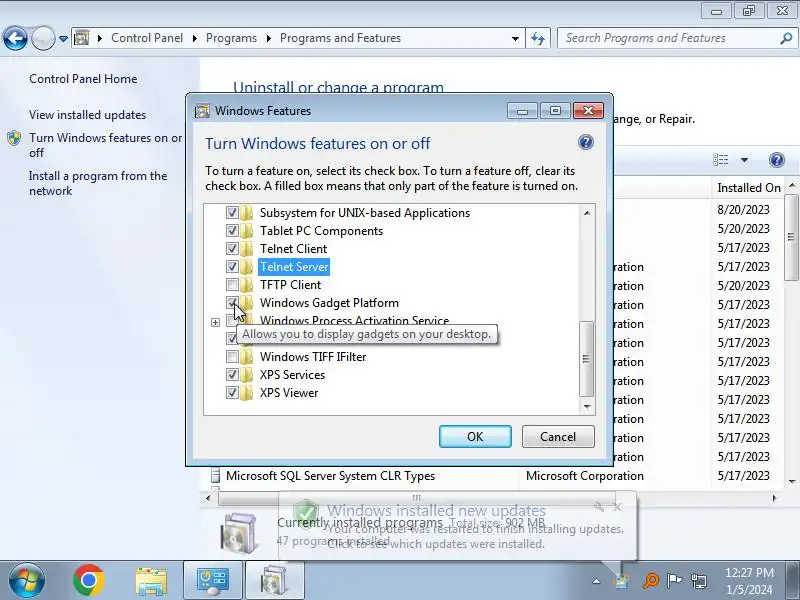Screen dimensions: 800x600
Task: Click the search magnifier icon
Action: (x=786, y=38)
